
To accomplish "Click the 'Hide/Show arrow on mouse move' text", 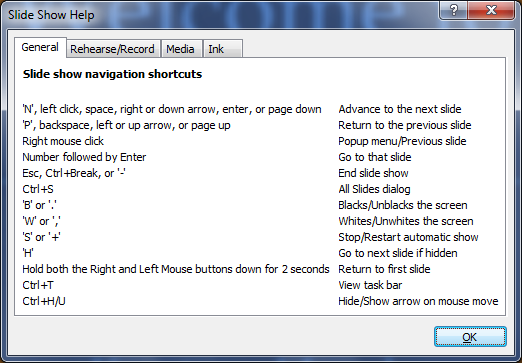I will click(x=418, y=301).
